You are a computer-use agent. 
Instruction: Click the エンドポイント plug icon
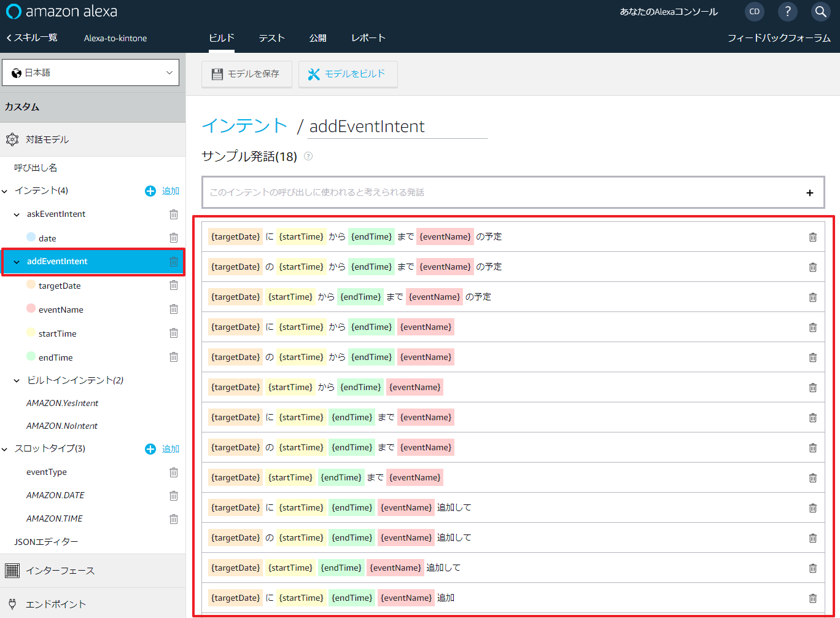click(12, 604)
